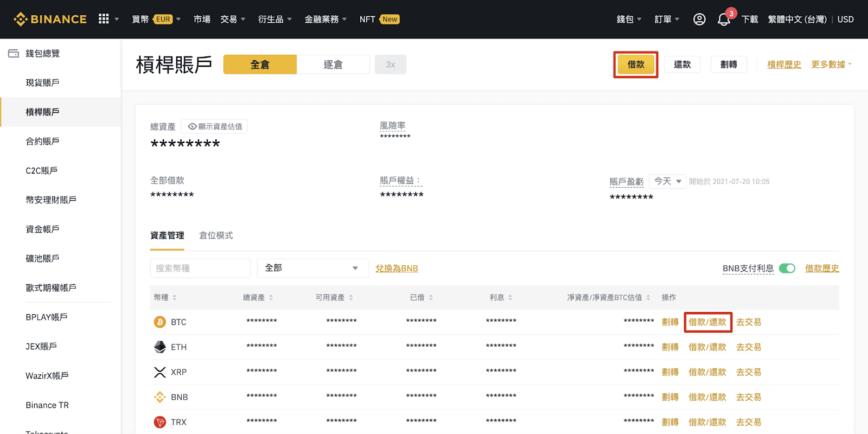Click the BTC coin icon
Viewport: 868px width, 434px height.
(x=160, y=322)
